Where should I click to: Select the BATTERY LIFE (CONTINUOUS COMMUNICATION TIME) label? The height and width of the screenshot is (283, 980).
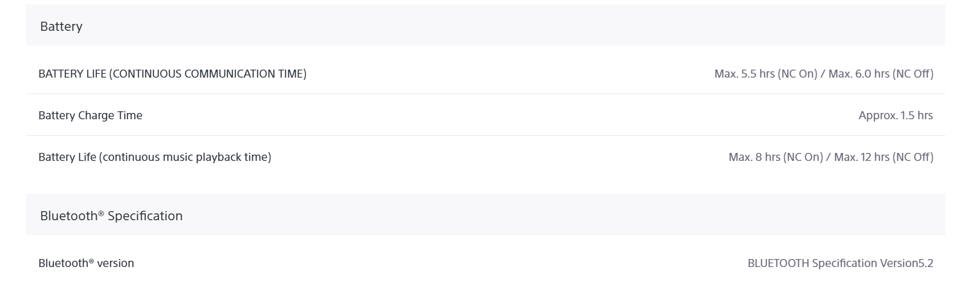(x=172, y=74)
